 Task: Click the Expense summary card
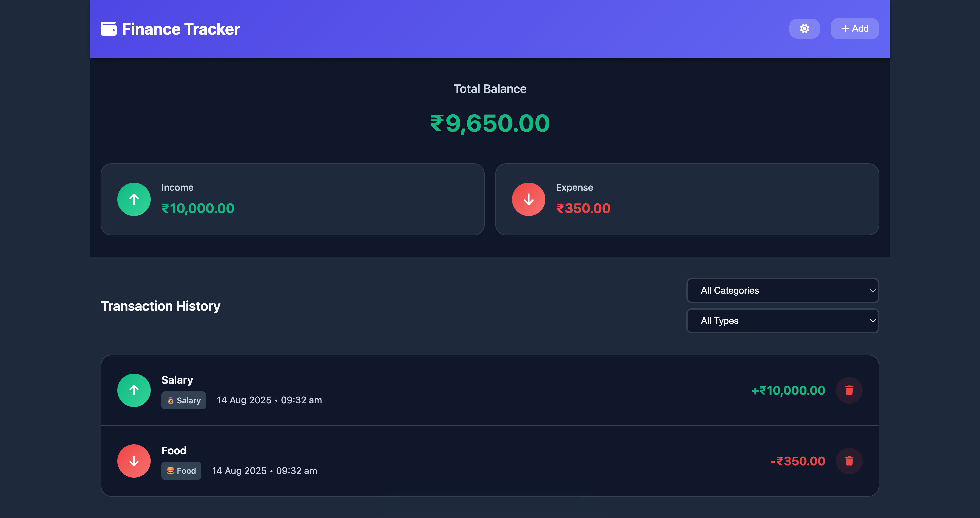pos(687,199)
